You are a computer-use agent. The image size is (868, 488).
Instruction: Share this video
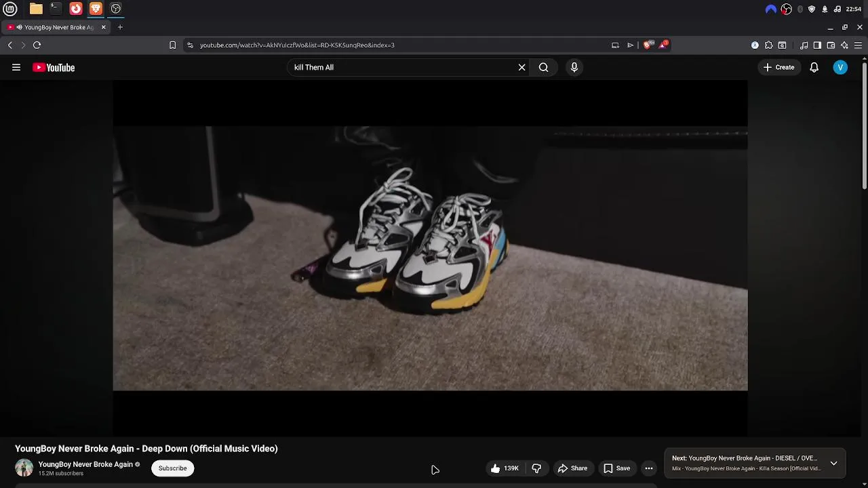click(572, 468)
